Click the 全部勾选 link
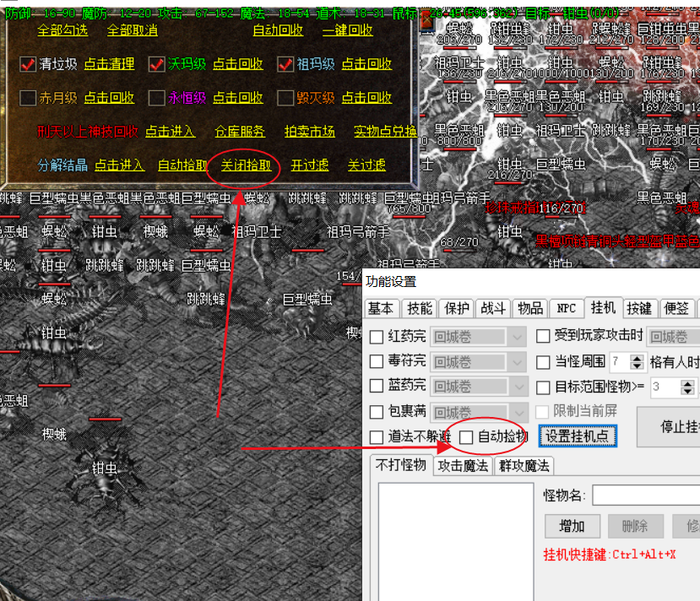This screenshot has height=601, width=700. 62,30
